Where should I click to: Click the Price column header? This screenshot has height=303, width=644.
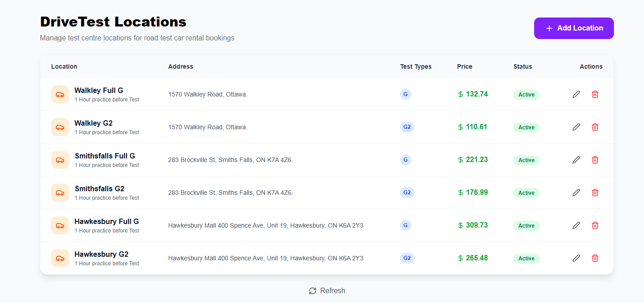pyautogui.click(x=464, y=66)
